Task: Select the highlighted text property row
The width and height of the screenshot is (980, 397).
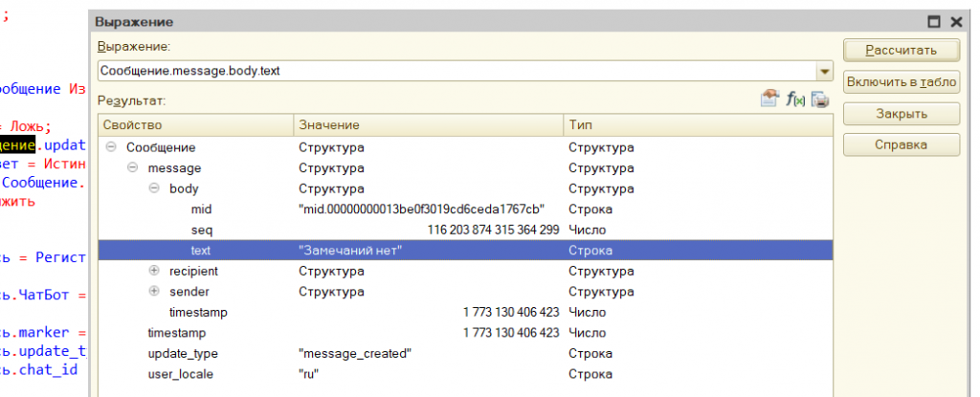Action: click(x=465, y=251)
